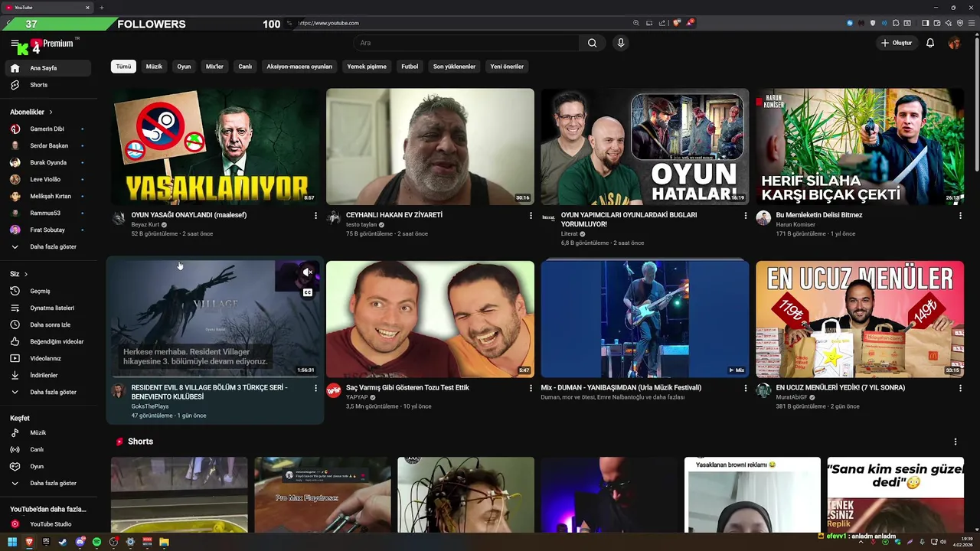Open Harun Komiser channel avatar
Viewport: 980px width, 551px height.
pyautogui.click(x=763, y=218)
